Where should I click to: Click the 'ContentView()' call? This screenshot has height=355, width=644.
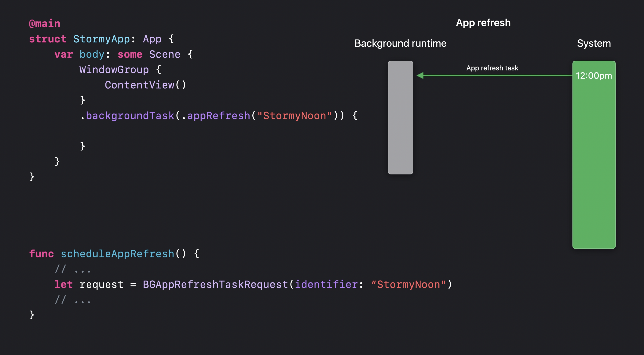[145, 85]
